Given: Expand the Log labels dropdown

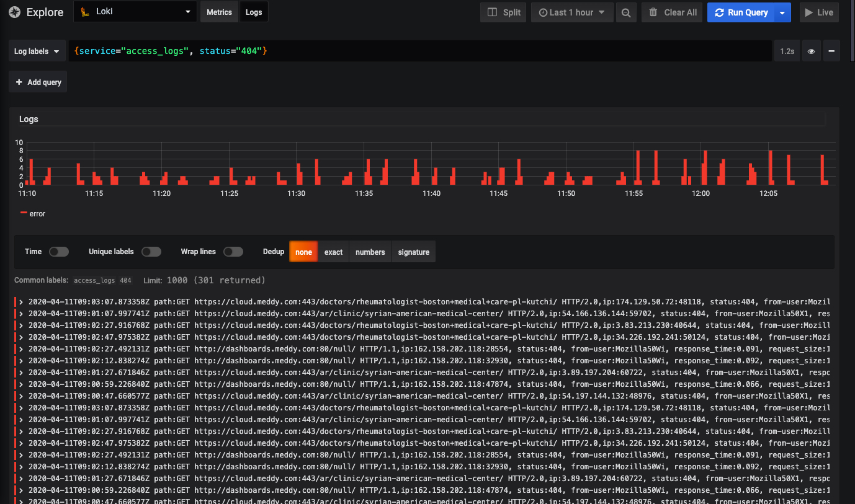Looking at the screenshot, I should point(37,51).
